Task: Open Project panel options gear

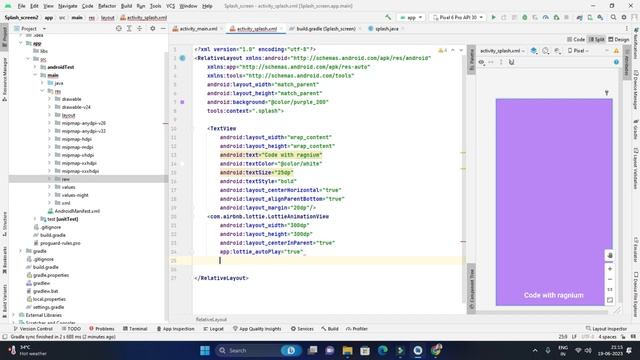Action: coord(153,29)
